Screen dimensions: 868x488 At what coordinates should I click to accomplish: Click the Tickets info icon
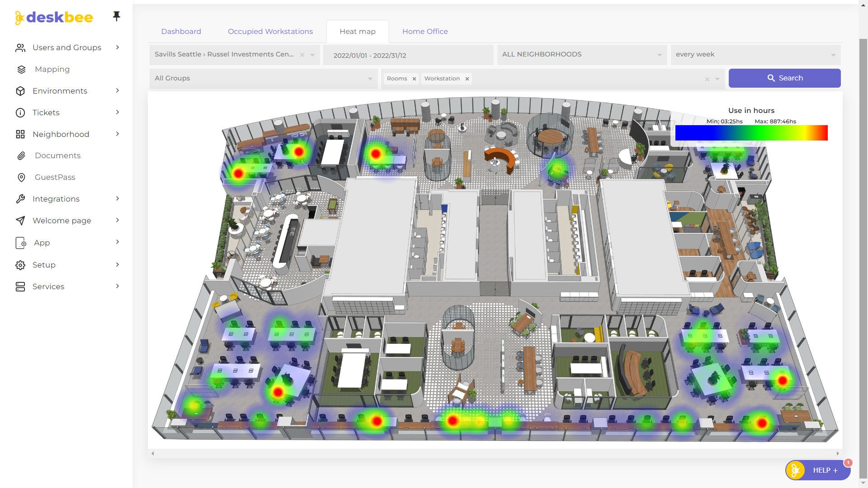point(20,113)
